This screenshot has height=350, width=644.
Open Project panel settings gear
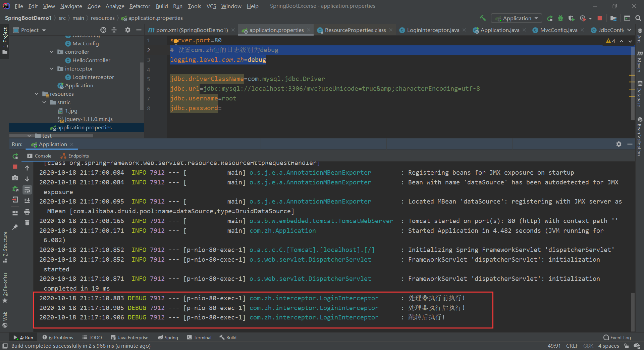[128, 30]
